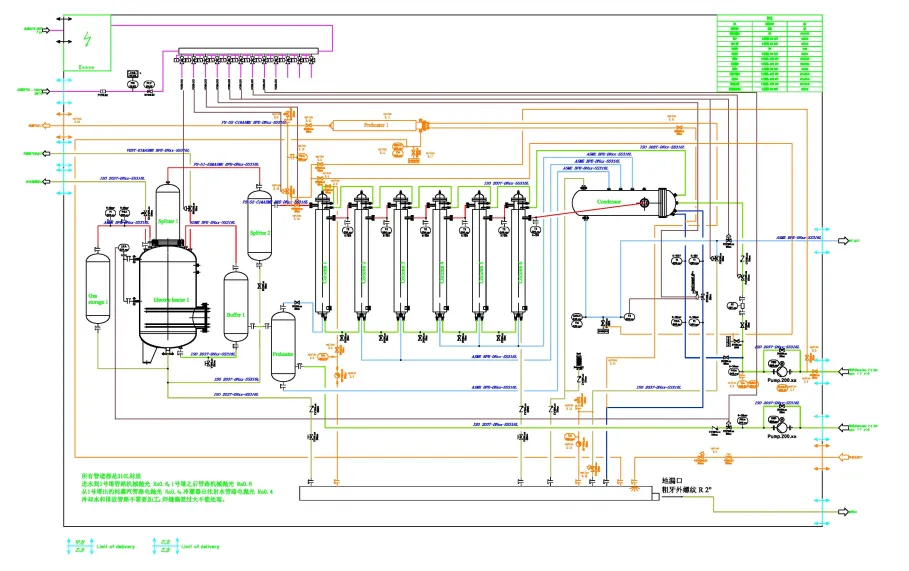
Task: Select the Splitter 2 vessel
Action: pyautogui.click(x=260, y=228)
